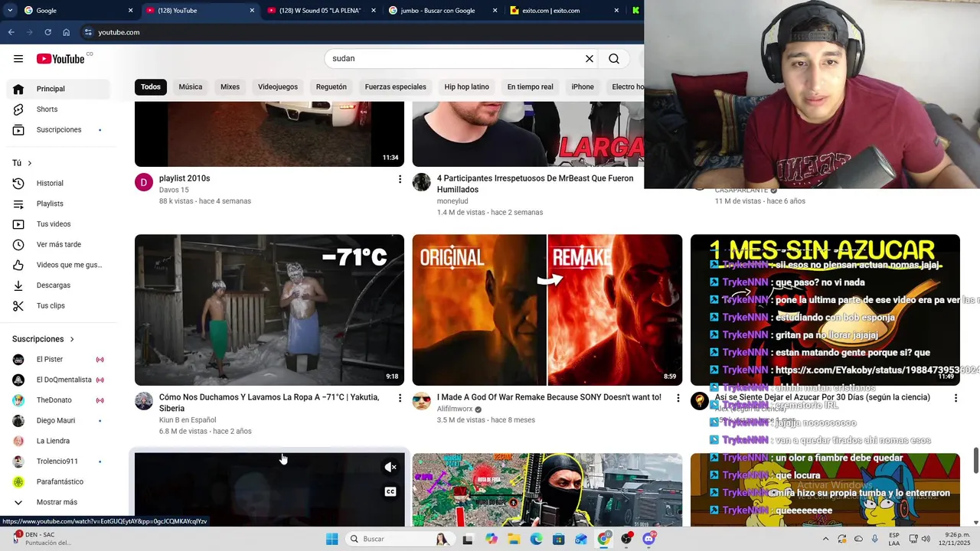Image resolution: width=980 pixels, height=551 pixels.
Task: Open El Pister subscription channel
Action: (x=58, y=360)
